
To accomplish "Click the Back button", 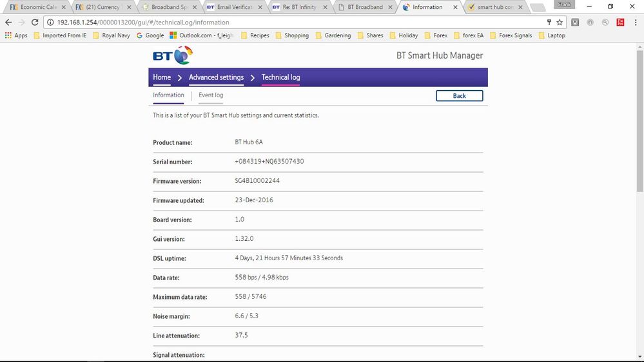I will [459, 95].
